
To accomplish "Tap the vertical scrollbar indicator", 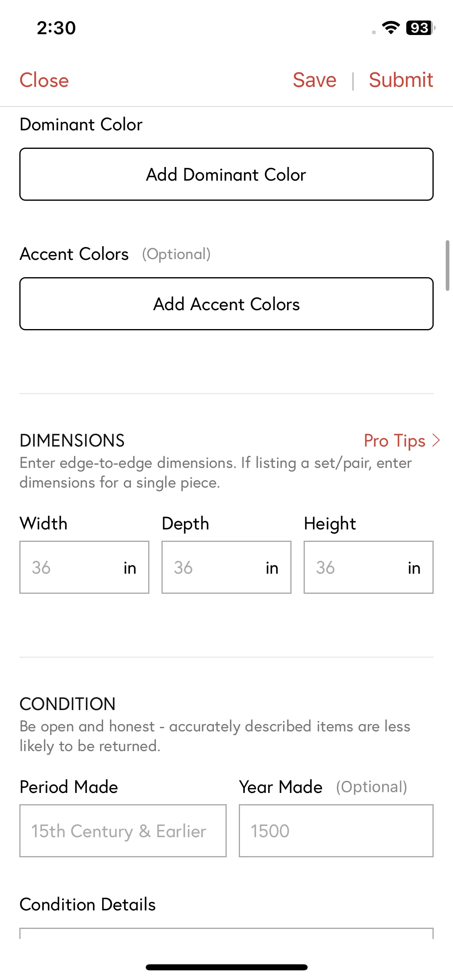I will (447, 266).
